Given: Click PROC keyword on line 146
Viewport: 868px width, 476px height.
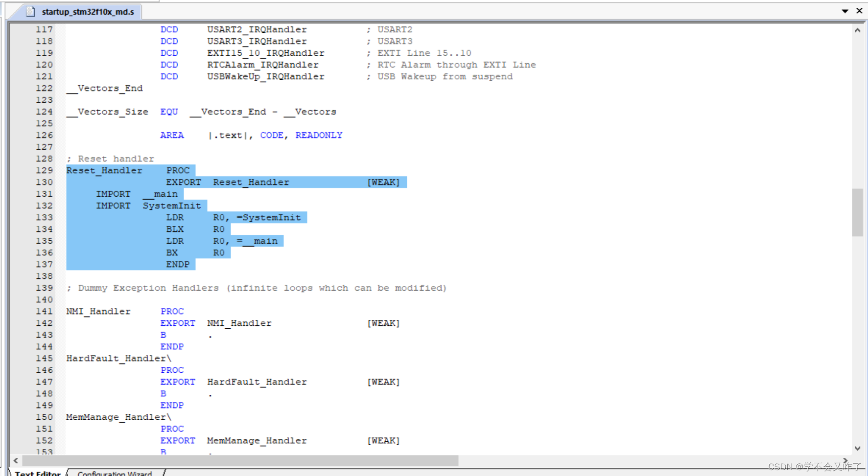Looking at the screenshot, I should pyautogui.click(x=172, y=370).
